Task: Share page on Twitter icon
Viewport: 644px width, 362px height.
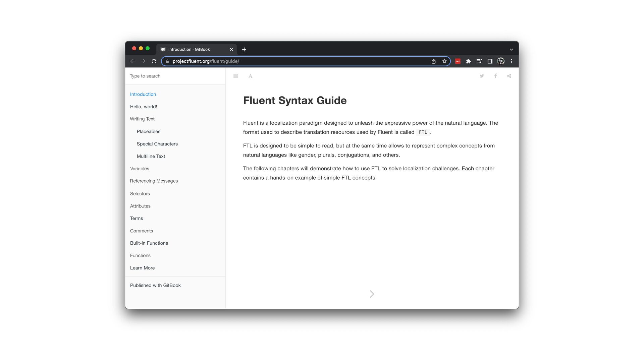Action: click(x=482, y=76)
